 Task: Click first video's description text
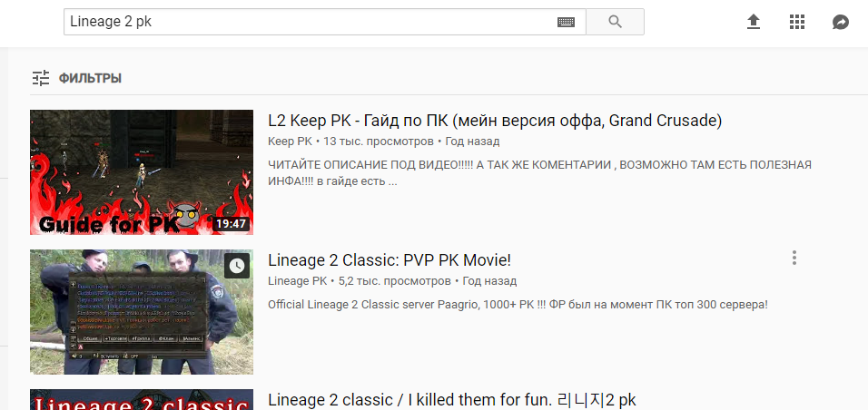point(539,173)
